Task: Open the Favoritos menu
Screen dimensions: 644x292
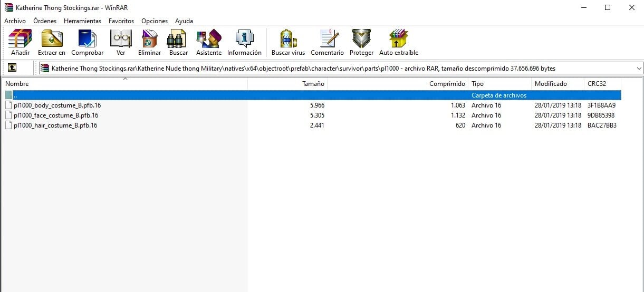Action: point(121,21)
